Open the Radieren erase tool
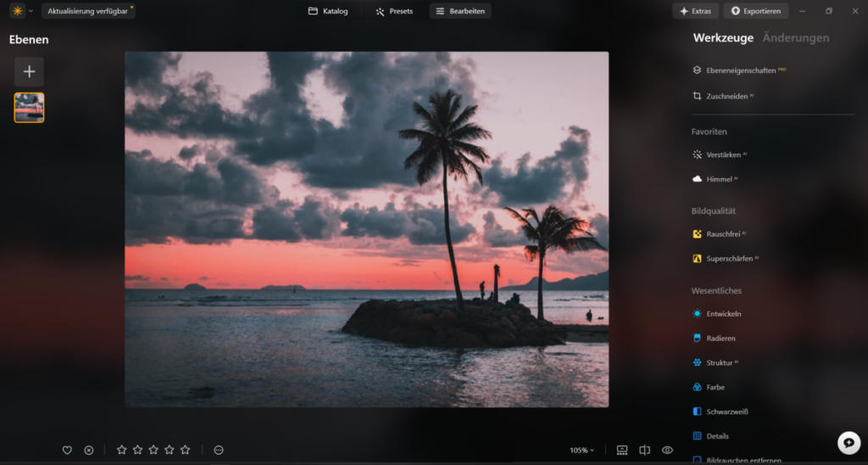This screenshot has width=868, height=465. pos(714,338)
